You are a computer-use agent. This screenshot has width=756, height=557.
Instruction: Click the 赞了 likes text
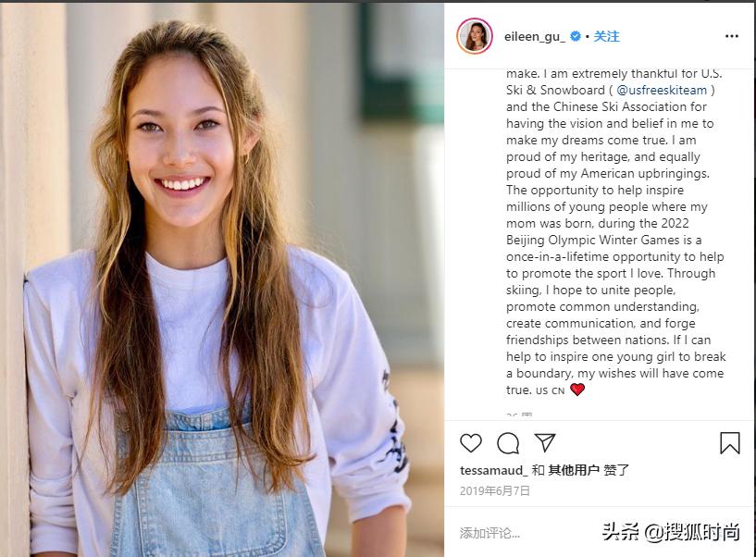616,470
